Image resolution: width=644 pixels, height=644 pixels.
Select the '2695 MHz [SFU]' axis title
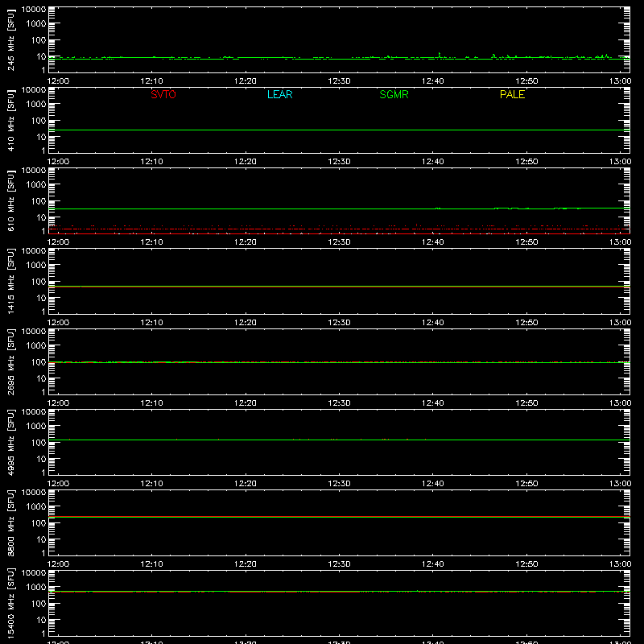10,361
